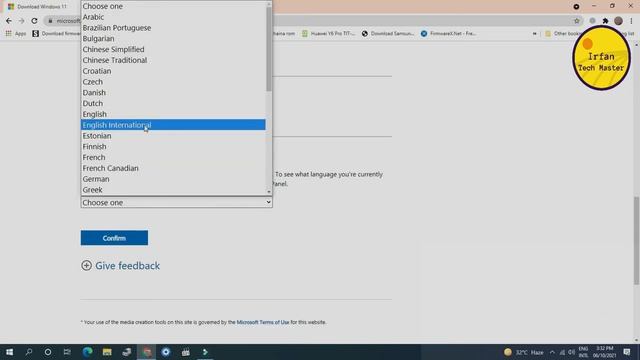Open Cortana circle on taskbar
The width and height of the screenshot is (640, 360).
[48, 352]
